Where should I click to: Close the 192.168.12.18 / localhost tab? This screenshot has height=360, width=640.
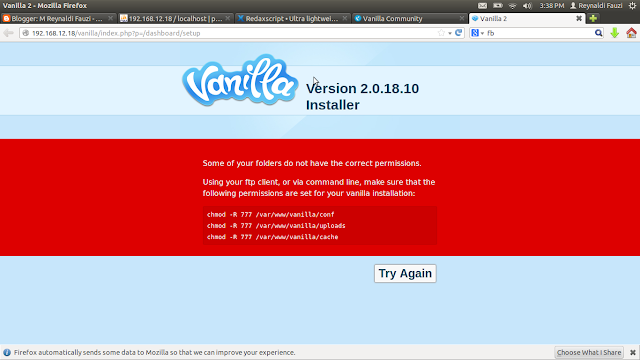pyautogui.click(x=228, y=18)
